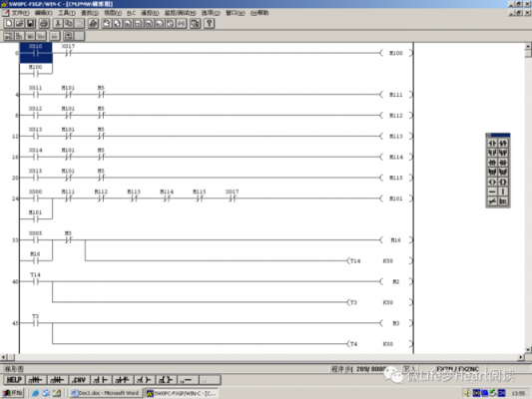Click the New file toolbar icon
The width and height of the screenshot is (532, 399).
click(x=9, y=23)
